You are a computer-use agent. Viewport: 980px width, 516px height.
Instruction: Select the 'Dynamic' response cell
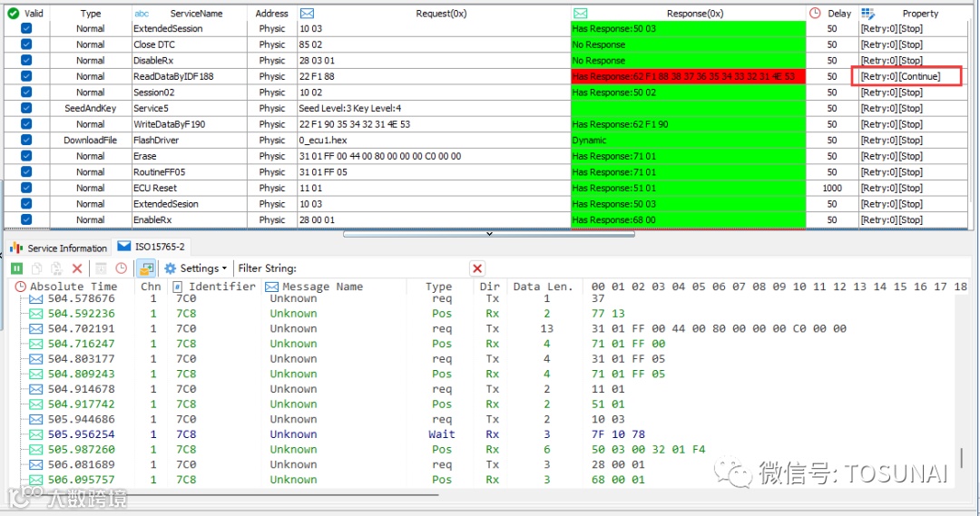click(x=688, y=140)
